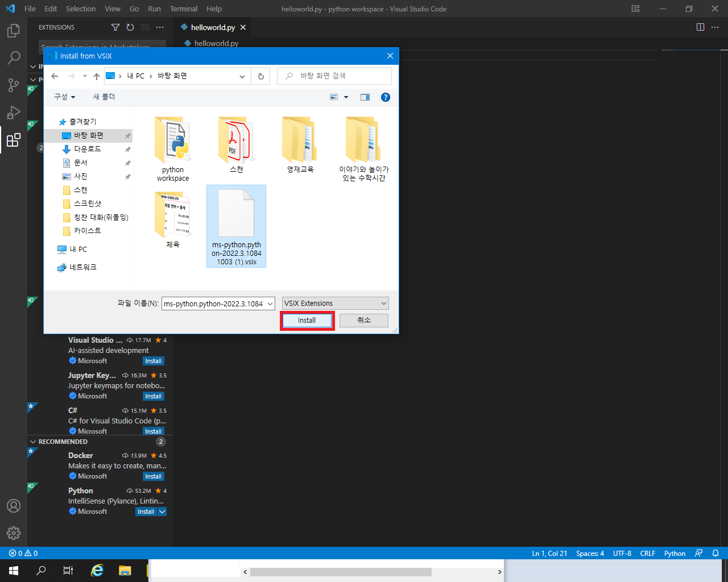Open the 스캔 folder icon
The height and width of the screenshot is (582, 728).
(237, 139)
